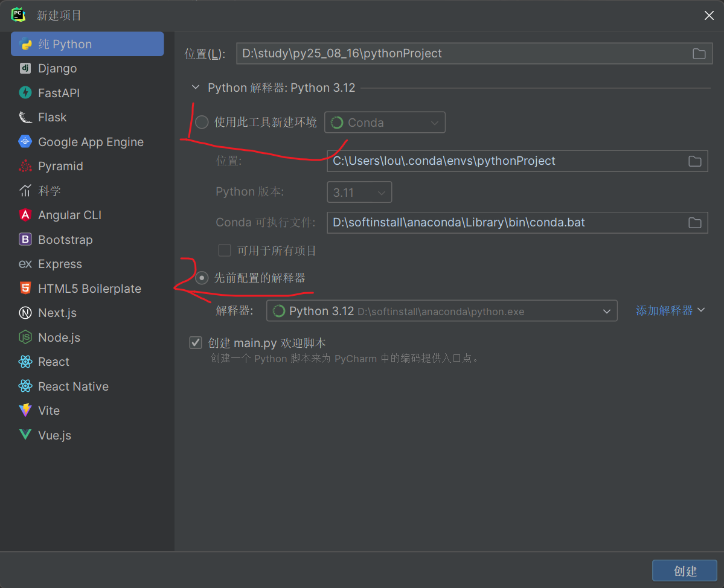Viewport: 724px width, 588px height.
Task: Click the Angular CLI icon
Action: click(25, 215)
